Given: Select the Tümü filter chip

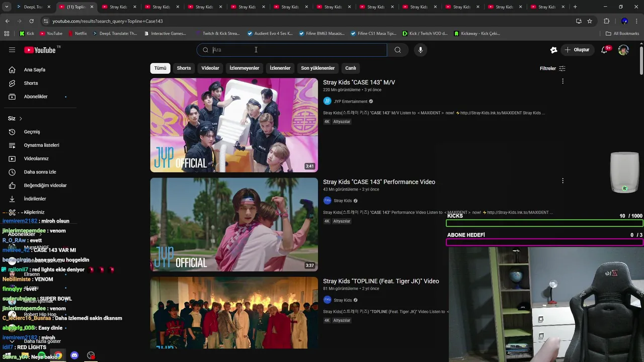Looking at the screenshot, I should pos(160,68).
